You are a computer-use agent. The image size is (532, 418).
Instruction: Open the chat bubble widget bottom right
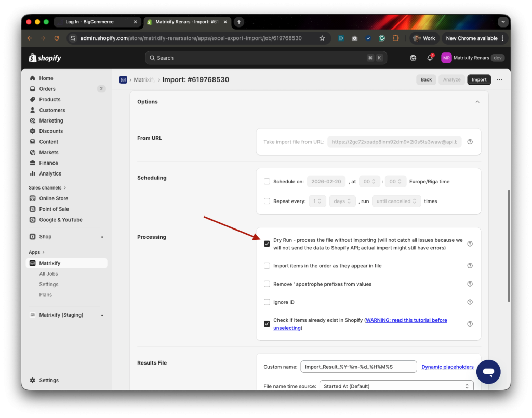point(488,372)
